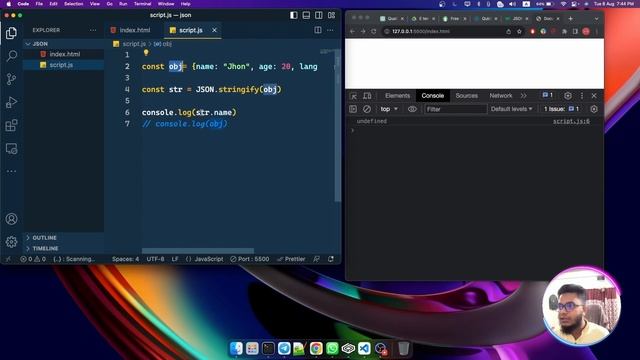The image size is (640, 360).
Task: Show additional activity bar views ellipsis
Action: (x=11, y=171)
